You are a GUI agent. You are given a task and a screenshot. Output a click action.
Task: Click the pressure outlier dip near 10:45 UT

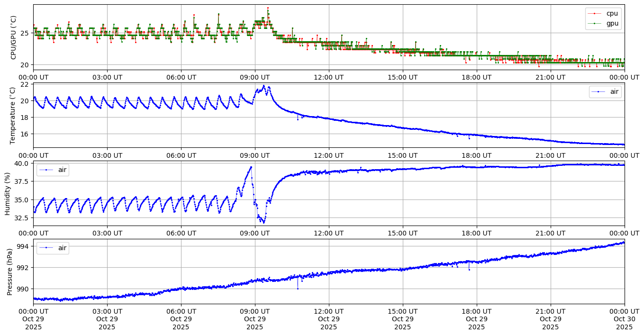click(298, 289)
